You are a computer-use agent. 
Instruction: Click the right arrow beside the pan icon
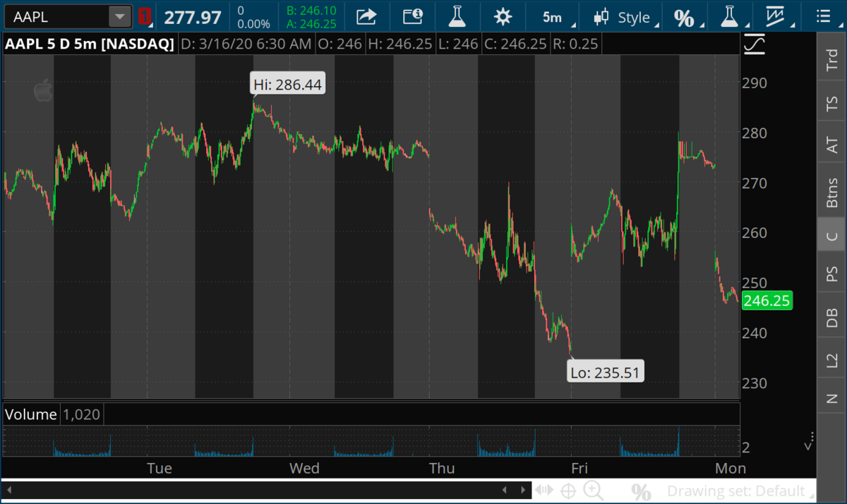(x=523, y=490)
